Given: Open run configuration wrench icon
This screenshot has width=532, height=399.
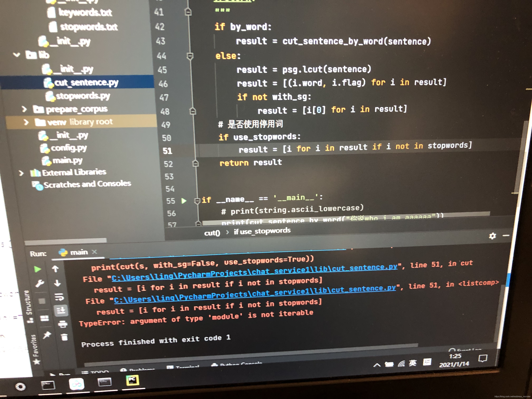Looking at the screenshot, I should (x=40, y=284).
